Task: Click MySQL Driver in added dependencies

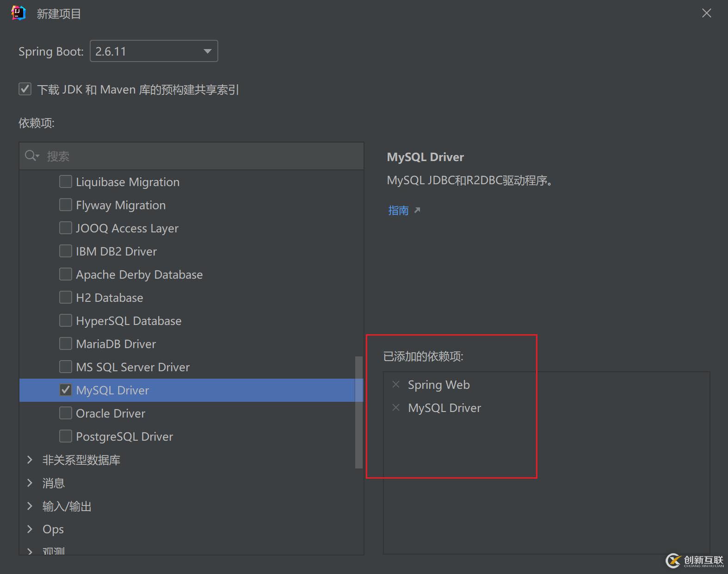Action: (444, 408)
